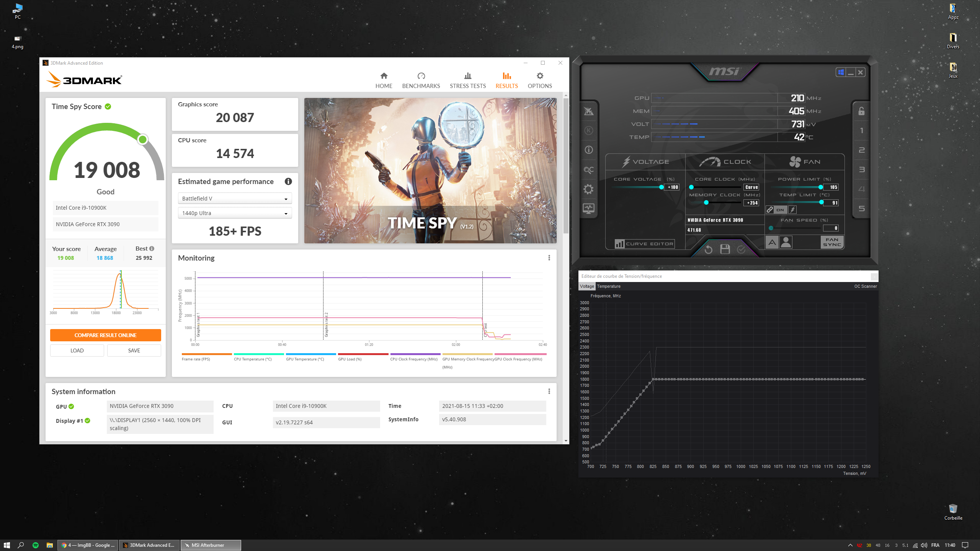980x551 pixels.
Task: Open the Afterburner information icon
Action: click(588, 150)
